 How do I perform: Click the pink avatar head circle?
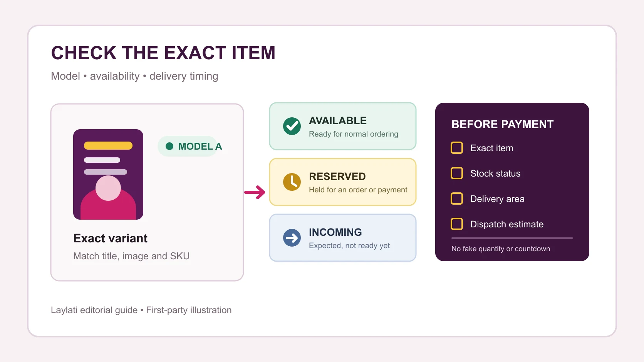click(108, 188)
